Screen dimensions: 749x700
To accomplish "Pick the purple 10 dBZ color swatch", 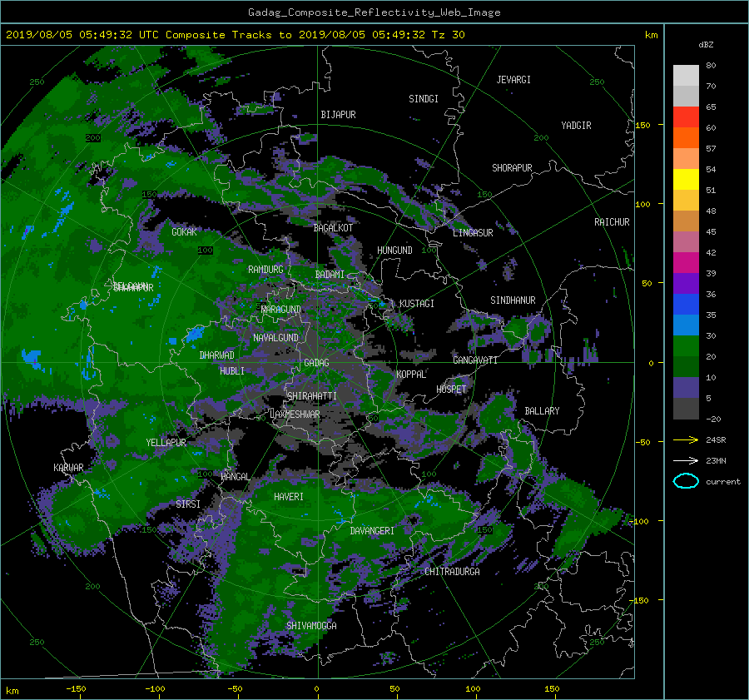I will click(x=686, y=387).
